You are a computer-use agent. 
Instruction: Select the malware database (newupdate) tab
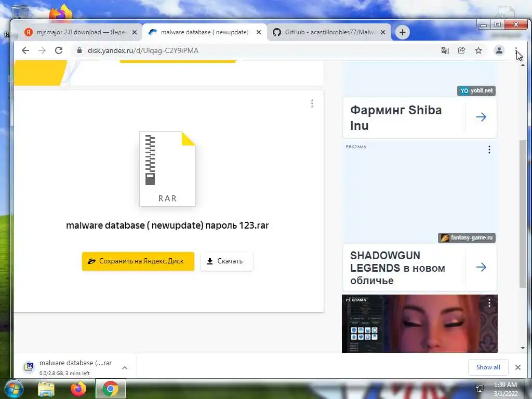pyautogui.click(x=205, y=32)
